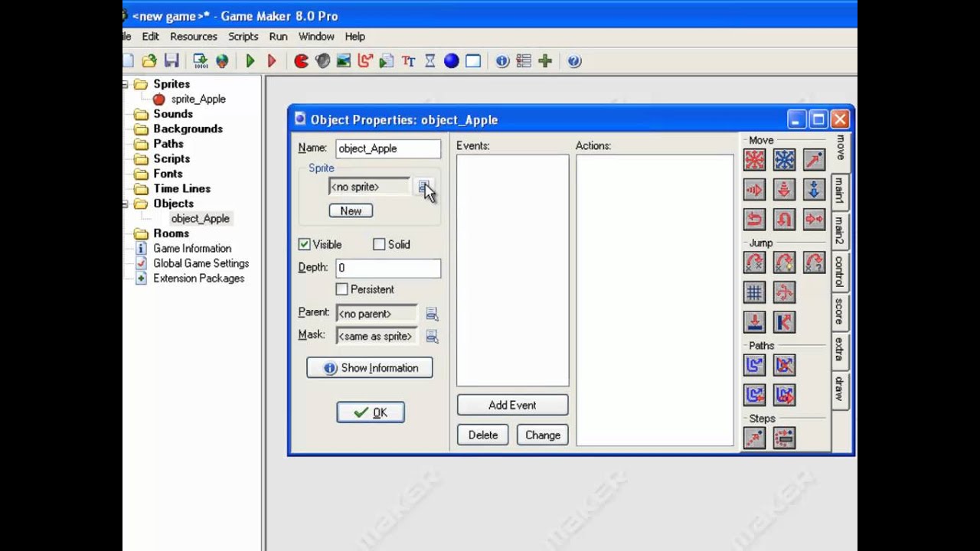Select the Move Free action (blue arrows)
This screenshot has height=551, width=980.
click(784, 160)
